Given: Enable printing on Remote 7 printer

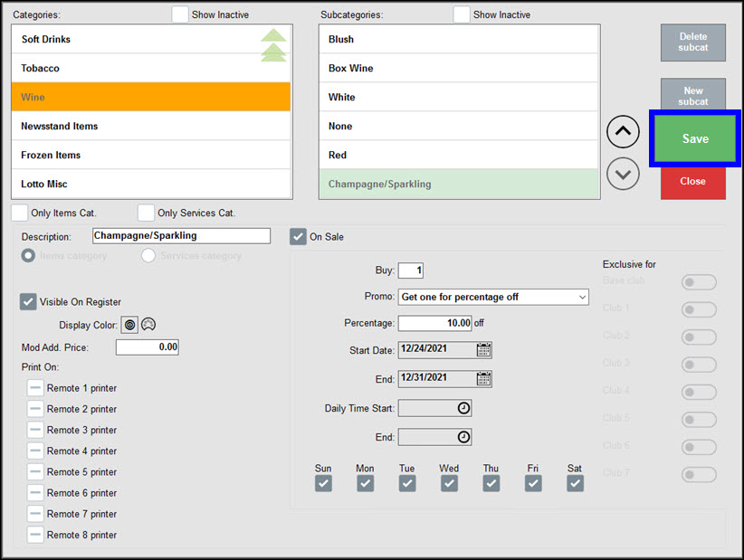Looking at the screenshot, I should 35,514.
